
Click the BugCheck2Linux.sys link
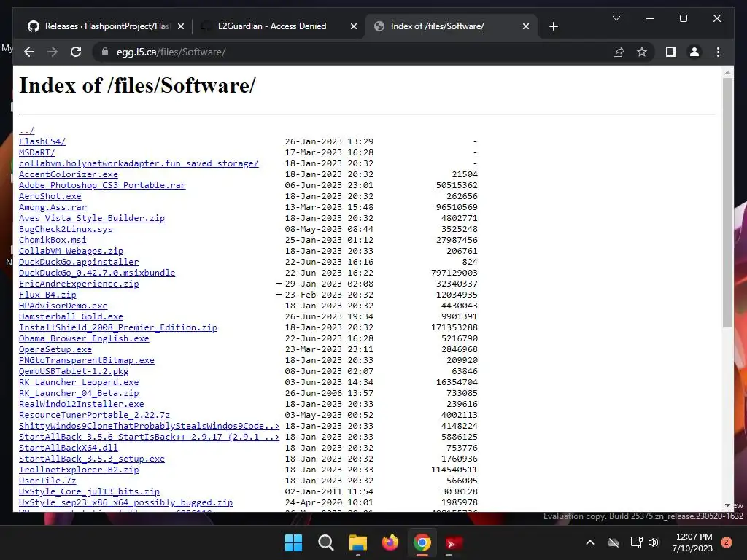[66, 229]
